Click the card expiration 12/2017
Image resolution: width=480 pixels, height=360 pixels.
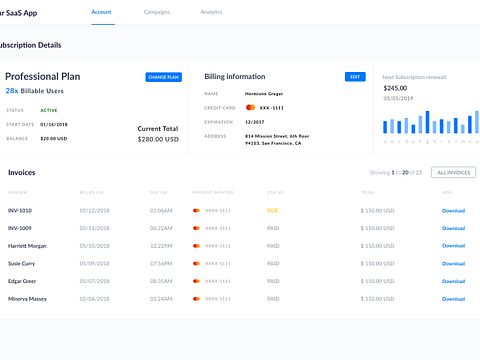point(255,122)
